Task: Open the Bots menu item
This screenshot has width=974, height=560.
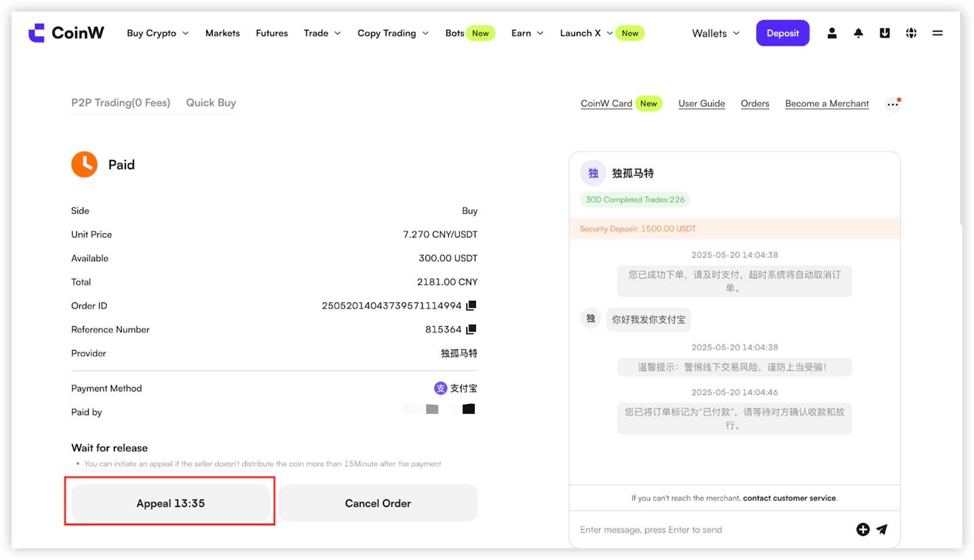Action: coord(454,33)
